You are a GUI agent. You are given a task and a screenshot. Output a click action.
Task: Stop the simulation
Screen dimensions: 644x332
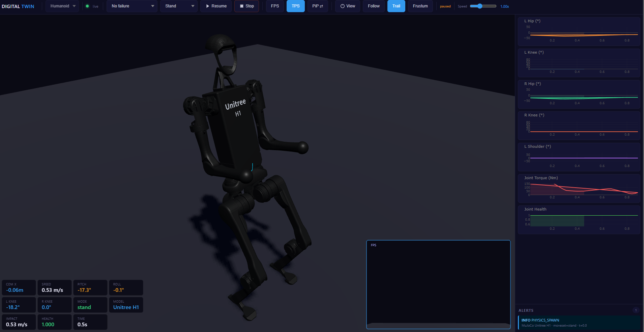[246, 6]
